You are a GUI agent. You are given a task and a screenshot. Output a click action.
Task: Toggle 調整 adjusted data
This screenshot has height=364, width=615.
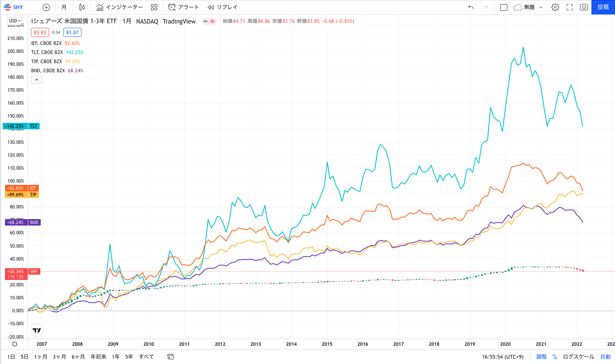pos(542,357)
